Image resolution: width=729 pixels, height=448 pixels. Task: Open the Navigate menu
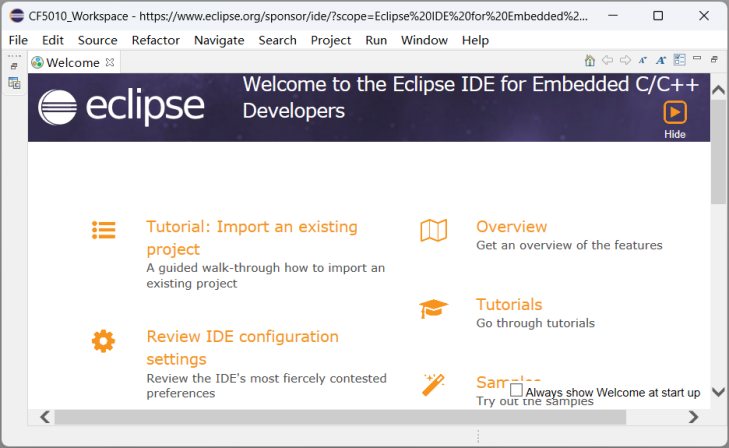tap(219, 40)
